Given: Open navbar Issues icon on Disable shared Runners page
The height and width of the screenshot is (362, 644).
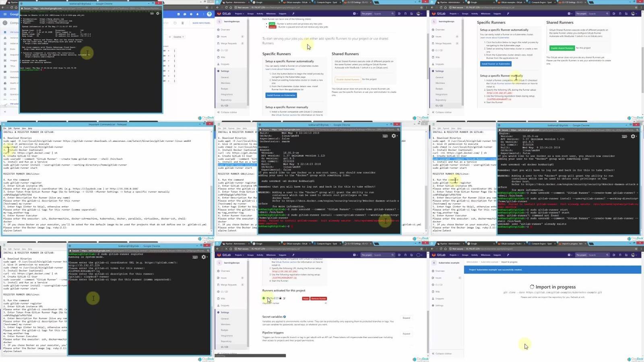Looking at the screenshot, I should (399, 14).
